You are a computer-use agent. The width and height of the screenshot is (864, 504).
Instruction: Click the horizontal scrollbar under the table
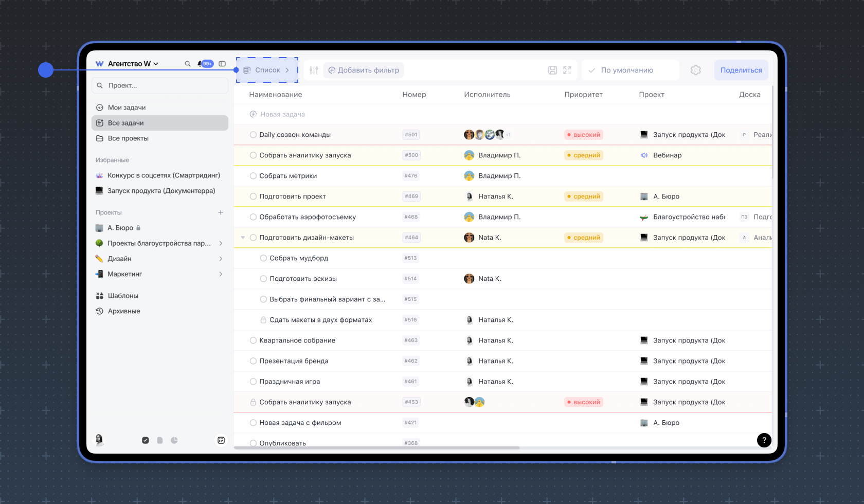click(x=376, y=448)
